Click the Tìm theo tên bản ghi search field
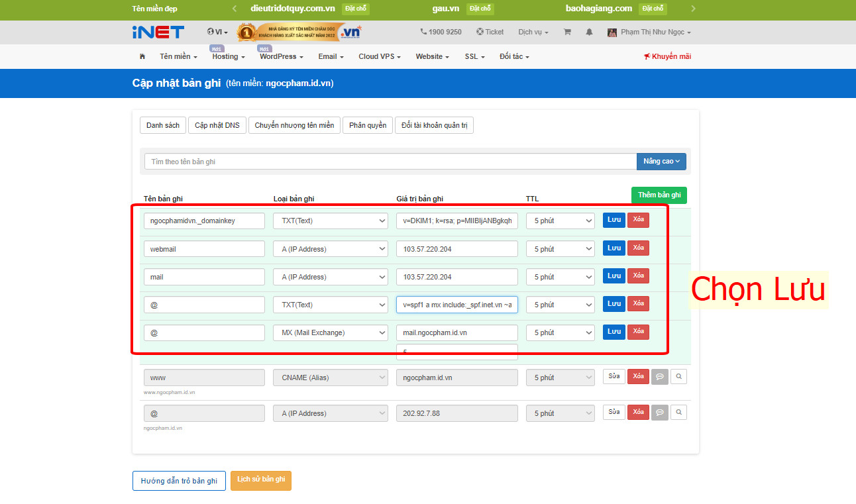The width and height of the screenshot is (856, 504). [390, 161]
